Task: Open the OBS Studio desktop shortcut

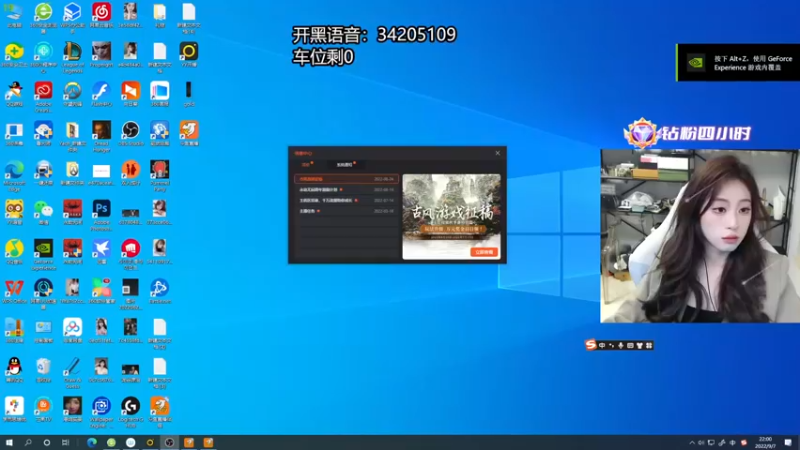Action: 131,131
